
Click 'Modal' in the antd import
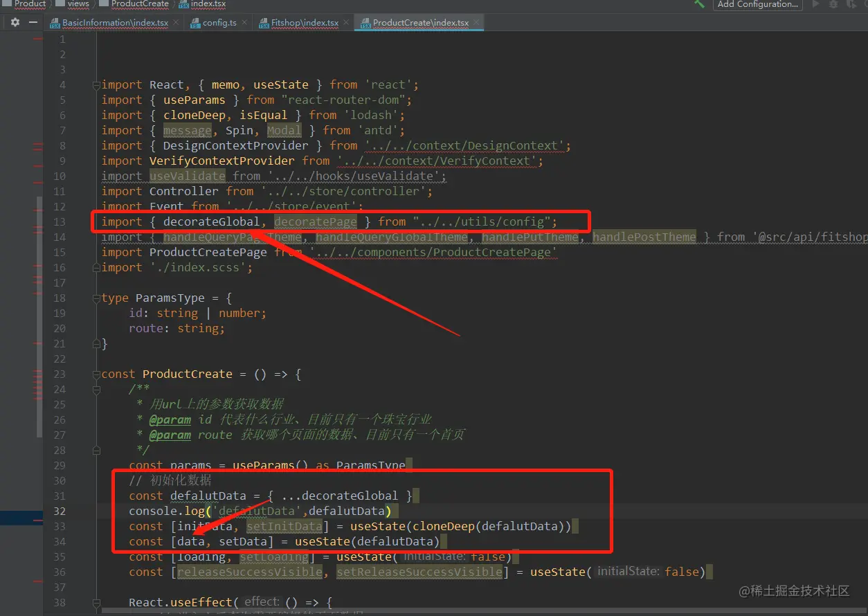coord(284,130)
